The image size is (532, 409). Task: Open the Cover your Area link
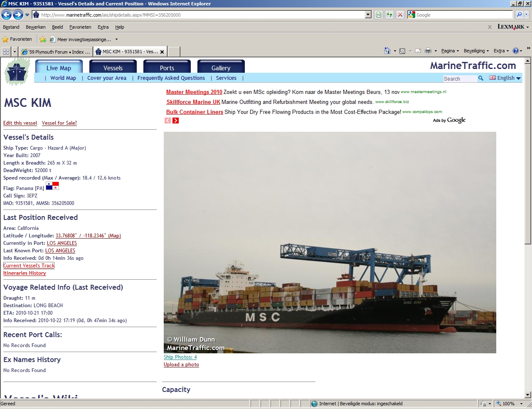coord(107,78)
